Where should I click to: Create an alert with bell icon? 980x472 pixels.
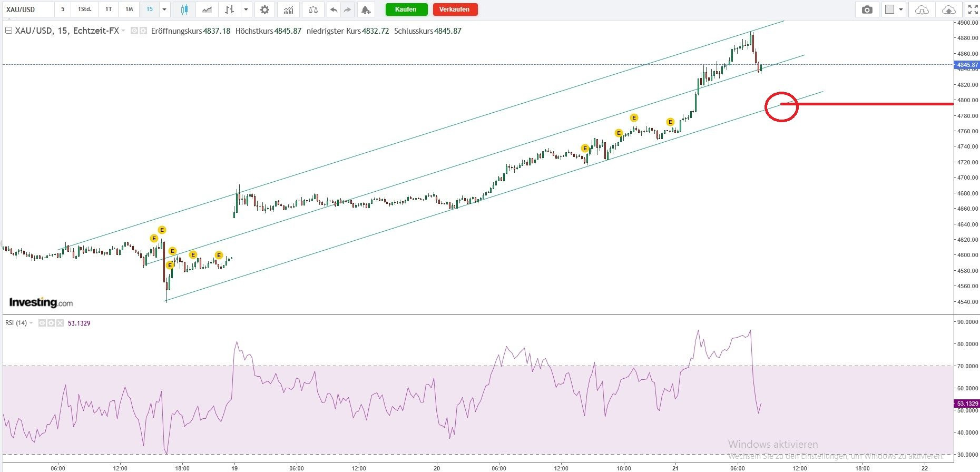point(366,9)
